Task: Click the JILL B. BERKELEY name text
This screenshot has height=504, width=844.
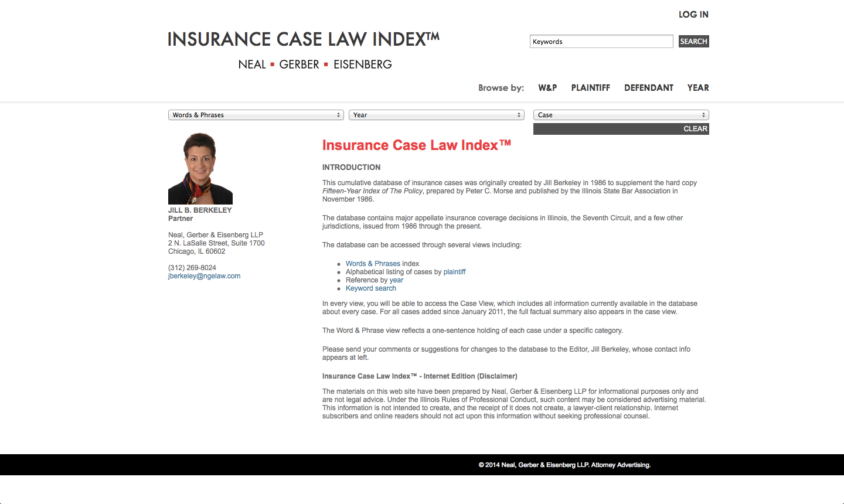Action: (x=200, y=210)
